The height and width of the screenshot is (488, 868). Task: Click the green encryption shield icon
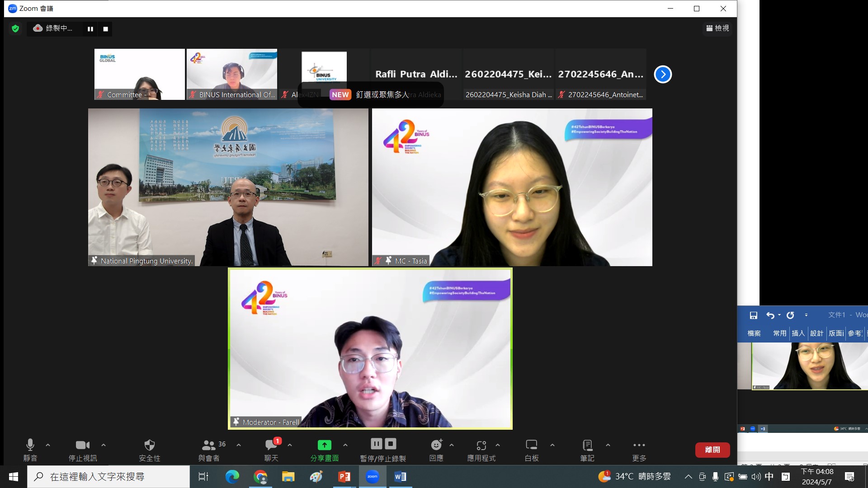[15, 28]
